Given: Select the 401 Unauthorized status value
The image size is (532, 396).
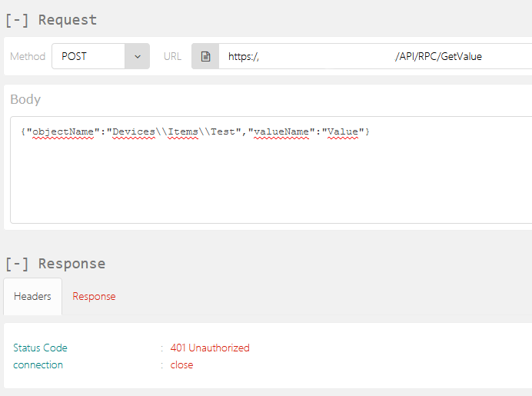Looking at the screenshot, I should pyautogui.click(x=210, y=348).
